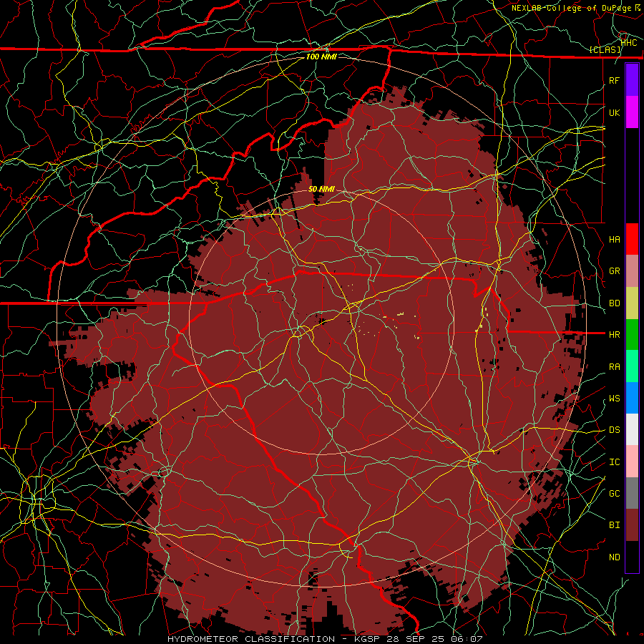Click the RF legend label
Image resolution: width=644 pixels, height=644 pixels.
pyautogui.click(x=614, y=80)
